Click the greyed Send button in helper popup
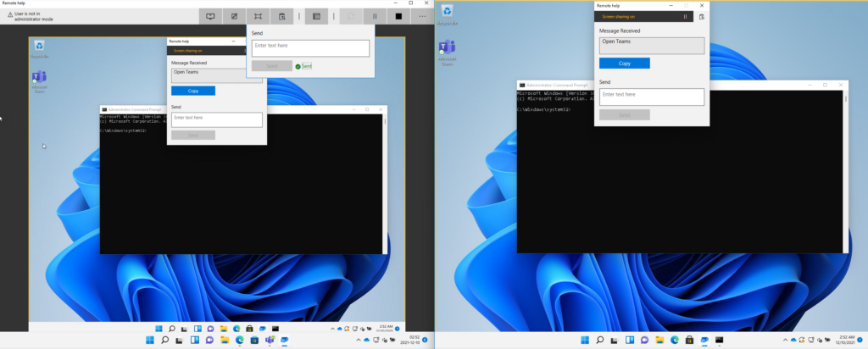The image size is (868, 349). pos(272,66)
